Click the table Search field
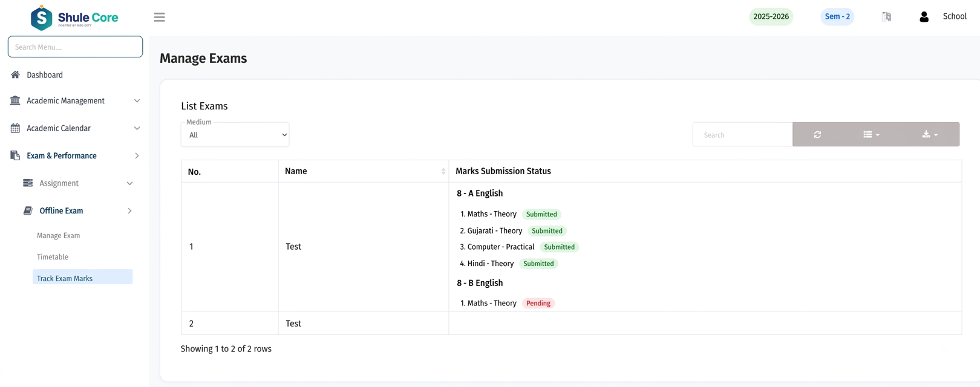 pos(742,134)
